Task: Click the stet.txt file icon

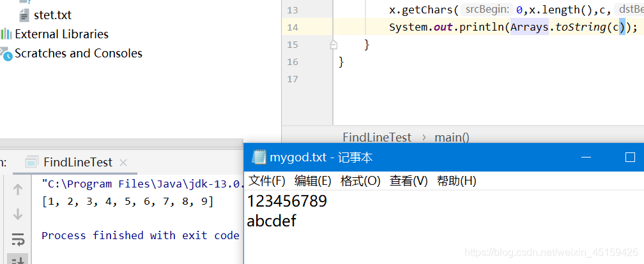Action: click(x=24, y=16)
